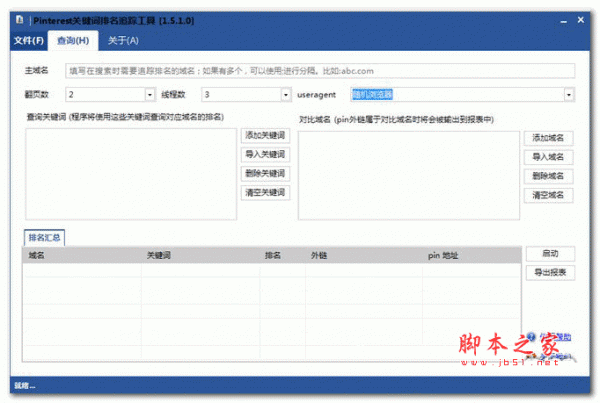Click the 启动 start button

(x=550, y=253)
